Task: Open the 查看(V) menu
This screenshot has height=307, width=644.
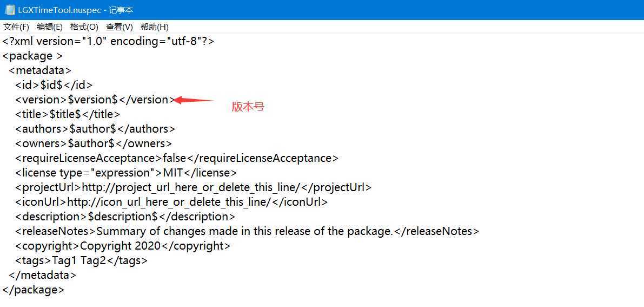Action: (119, 27)
